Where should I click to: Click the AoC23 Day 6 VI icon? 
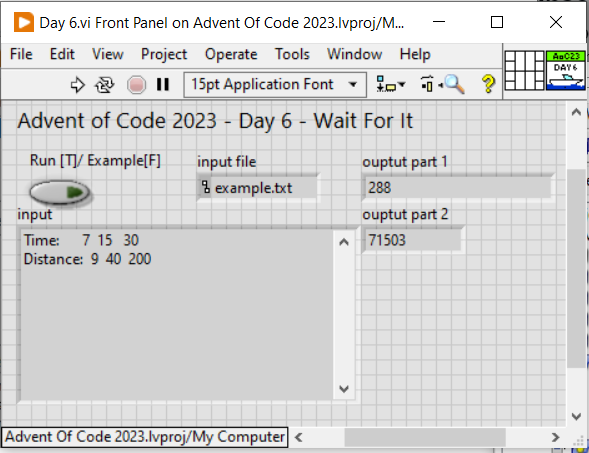pyautogui.click(x=565, y=70)
